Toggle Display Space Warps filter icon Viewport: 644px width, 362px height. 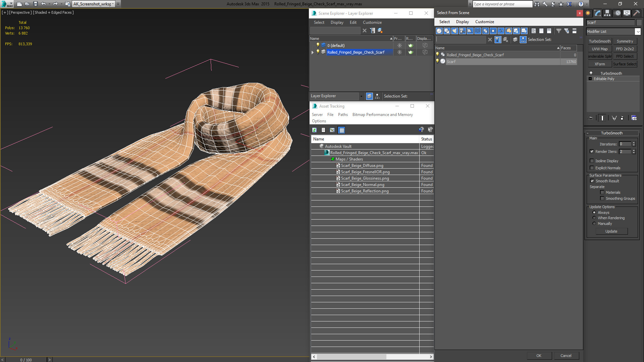point(478,31)
